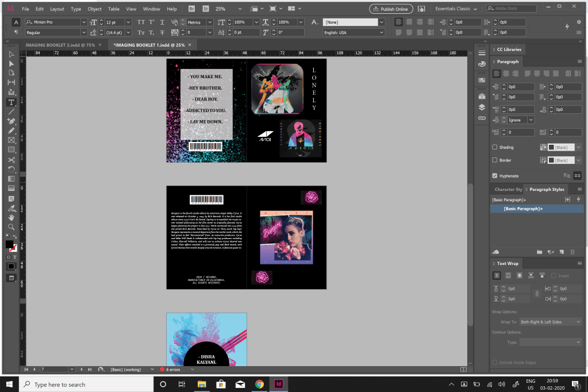The height and width of the screenshot is (392, 588).
Task: Choose the Scissors tool
Action: tap(11, 160)
